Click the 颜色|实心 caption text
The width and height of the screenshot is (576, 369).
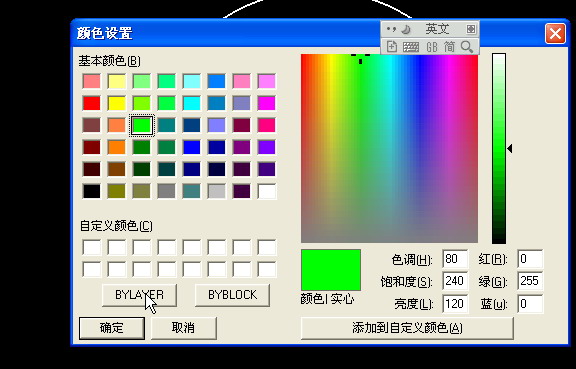click(328, 299)
